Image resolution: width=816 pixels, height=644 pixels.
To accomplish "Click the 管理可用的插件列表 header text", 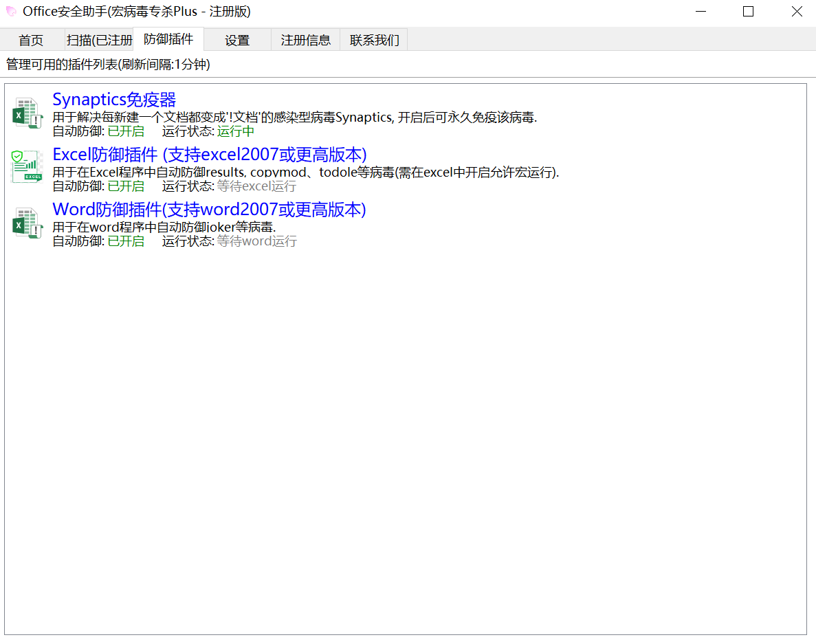I will pos(108,65).
